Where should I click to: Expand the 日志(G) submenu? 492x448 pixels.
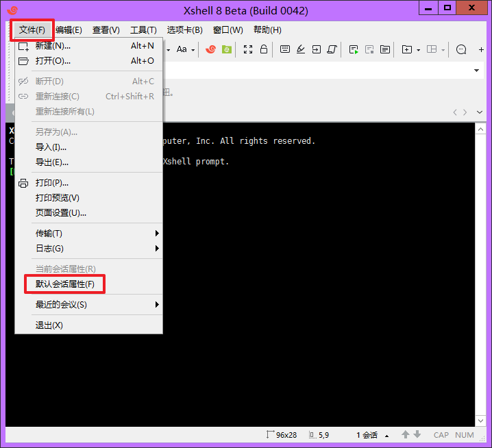[89, 249]
